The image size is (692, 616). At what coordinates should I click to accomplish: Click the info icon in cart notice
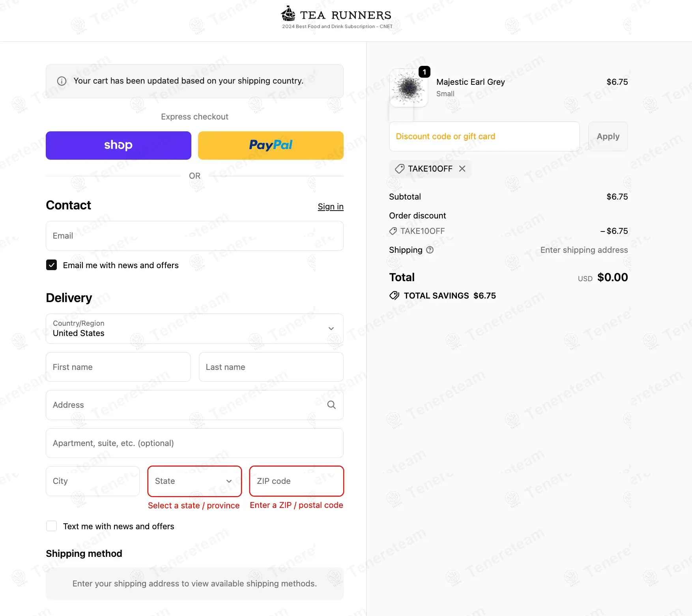coord(62,81)
